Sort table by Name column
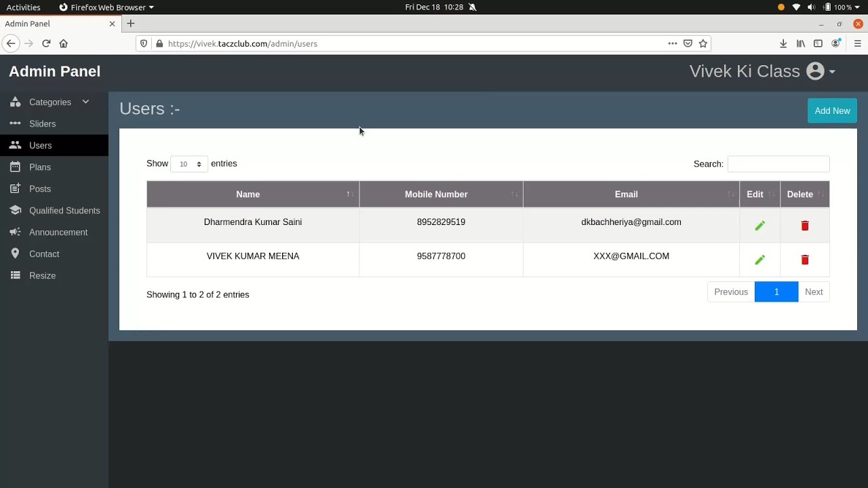This screenshot has width=868, height=488. pos(253,195)
